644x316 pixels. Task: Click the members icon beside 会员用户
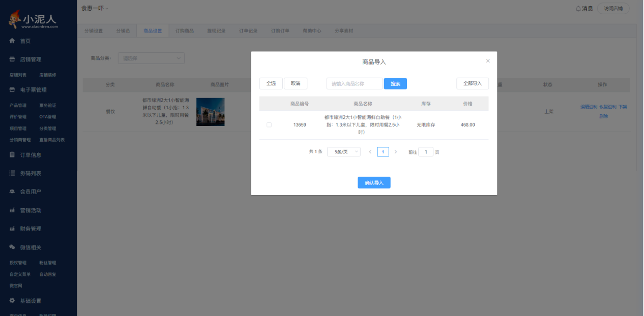12,192
